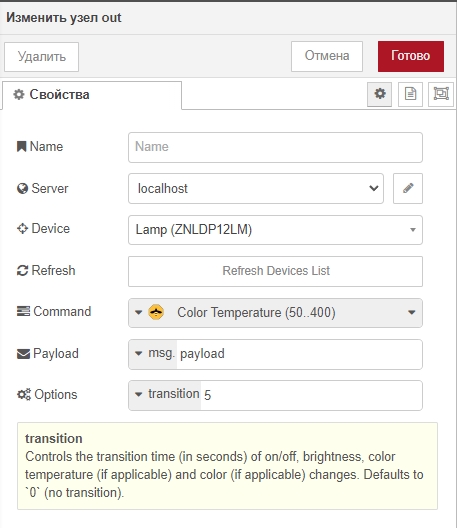The height and width of the screenshot is (528, 457).
Task: Click the Отмена button
Action: tap(327, 56)
